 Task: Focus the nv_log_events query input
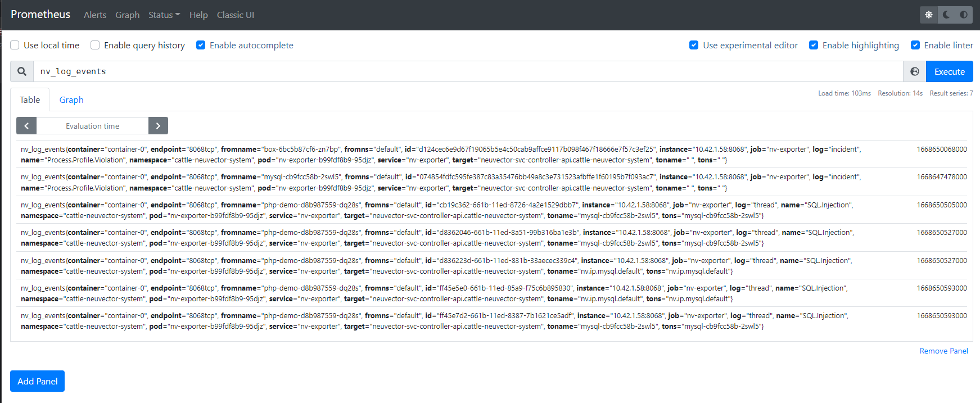tap(468, 71)
